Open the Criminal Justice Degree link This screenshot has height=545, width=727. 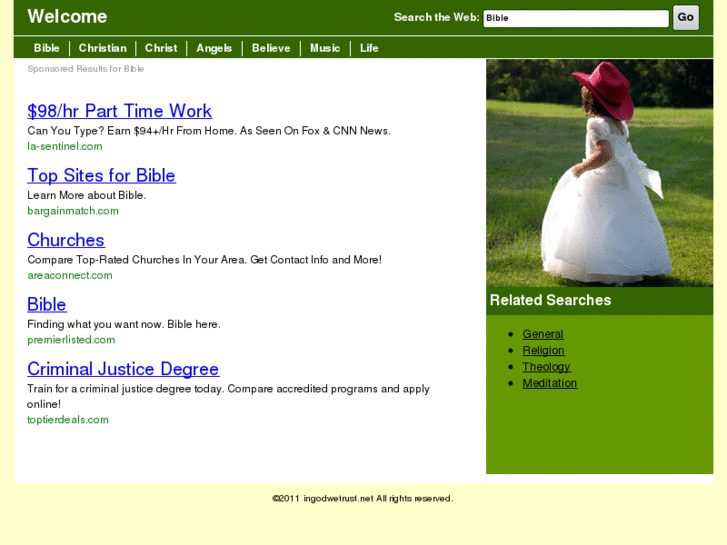[x=123, y=369]
